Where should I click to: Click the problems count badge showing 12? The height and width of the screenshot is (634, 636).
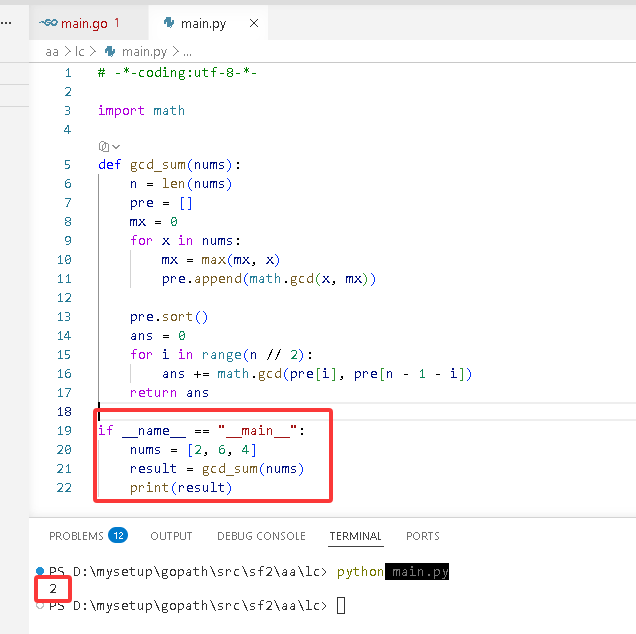[x=118, y=535]
